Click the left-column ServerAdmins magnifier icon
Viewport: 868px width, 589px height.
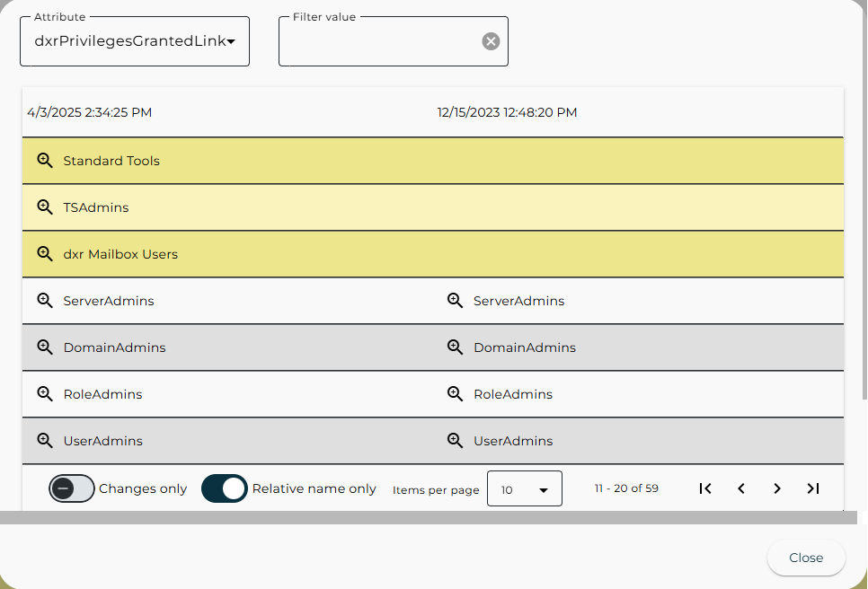pyautogui.click(x=45, y=300)
